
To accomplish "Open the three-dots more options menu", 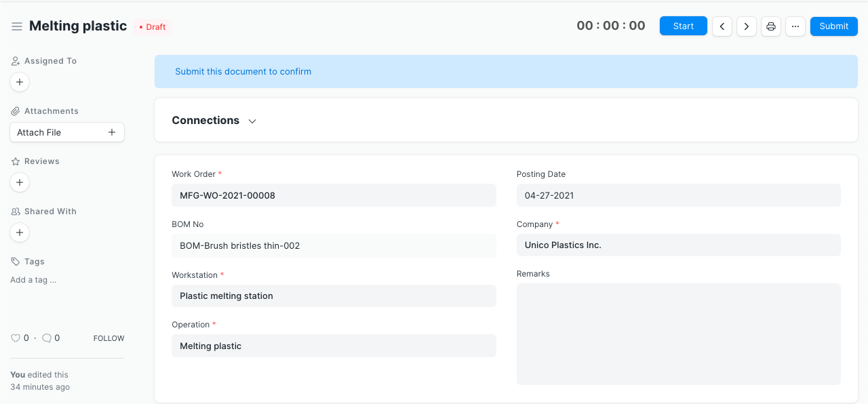I will click(x=795, y=26).
